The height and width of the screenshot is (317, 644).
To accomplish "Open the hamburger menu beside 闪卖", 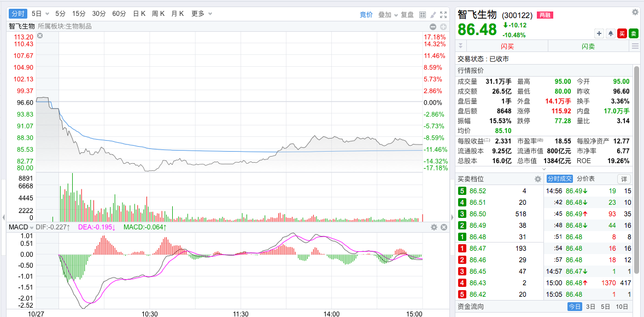I will (x=635, y=46).
